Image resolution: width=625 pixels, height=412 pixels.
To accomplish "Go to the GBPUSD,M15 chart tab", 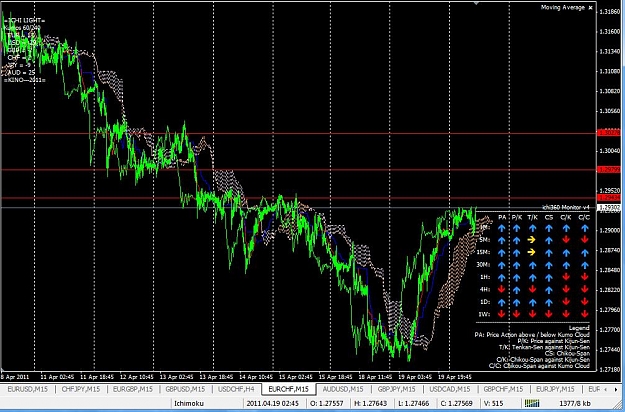I will (185, 389).
